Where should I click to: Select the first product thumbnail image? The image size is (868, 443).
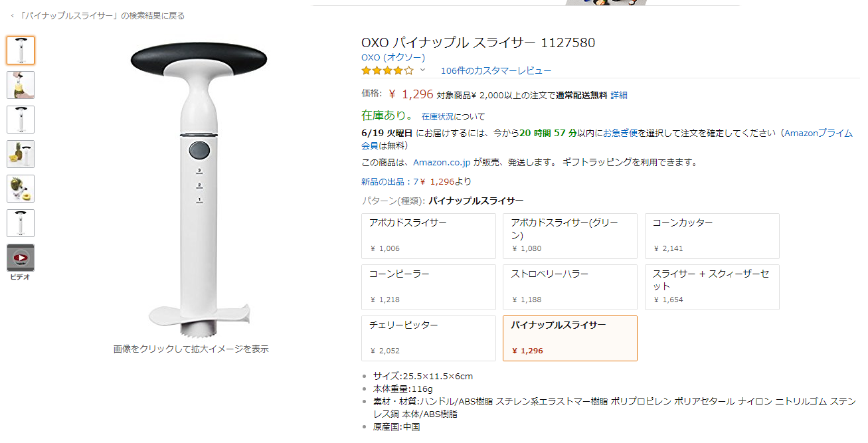[21, 50]
